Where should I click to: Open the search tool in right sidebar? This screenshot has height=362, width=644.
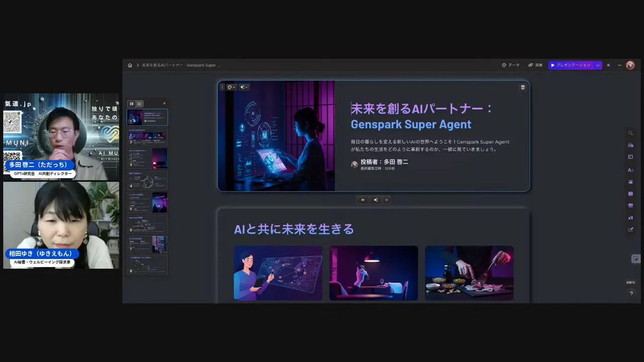point(630,133)
